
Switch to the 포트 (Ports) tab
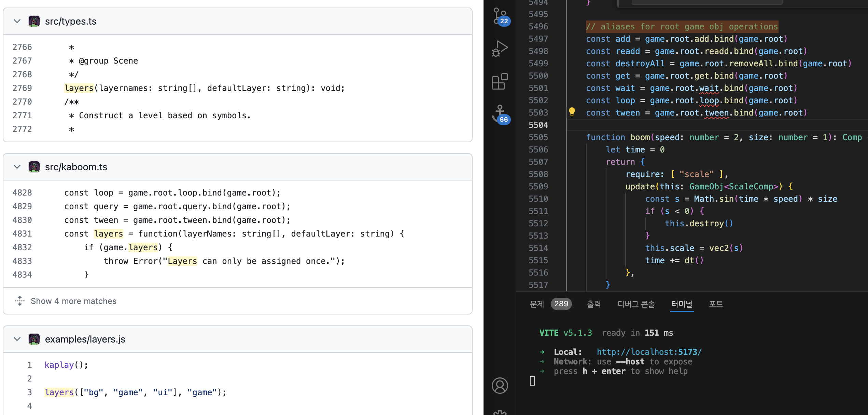[x=716, y=304]
